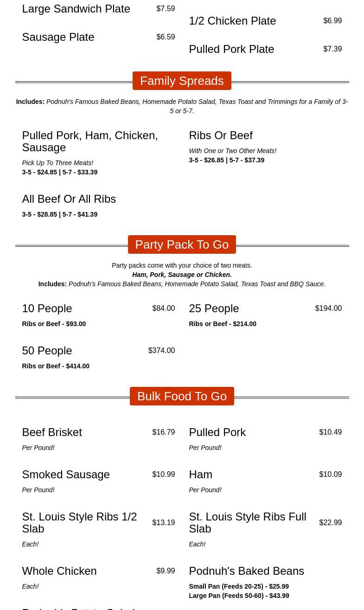The width and height of the screenshot is (364, 610).
Task: Click the All Beef Or All Ribs item
Action: pos(69,199)
